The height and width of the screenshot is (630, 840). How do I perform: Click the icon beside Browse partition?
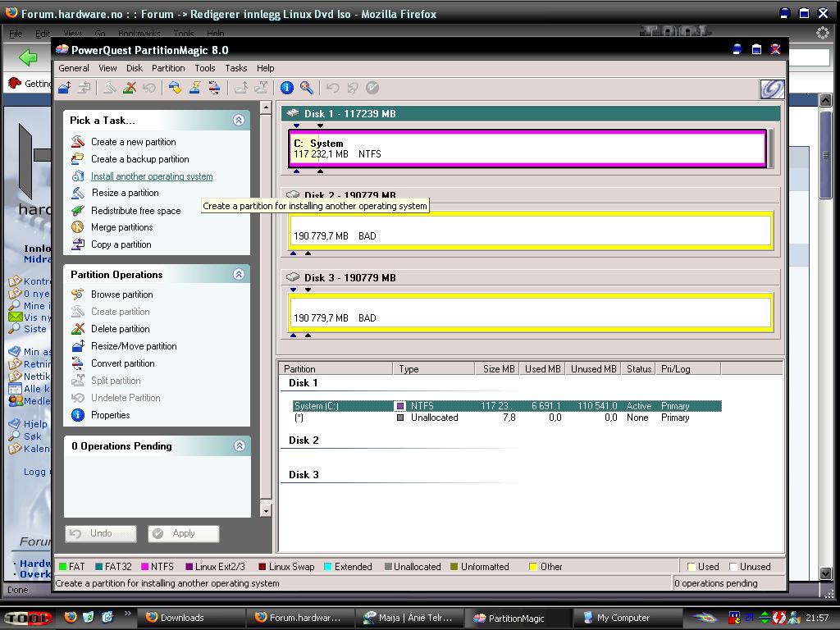pos(78,294)
